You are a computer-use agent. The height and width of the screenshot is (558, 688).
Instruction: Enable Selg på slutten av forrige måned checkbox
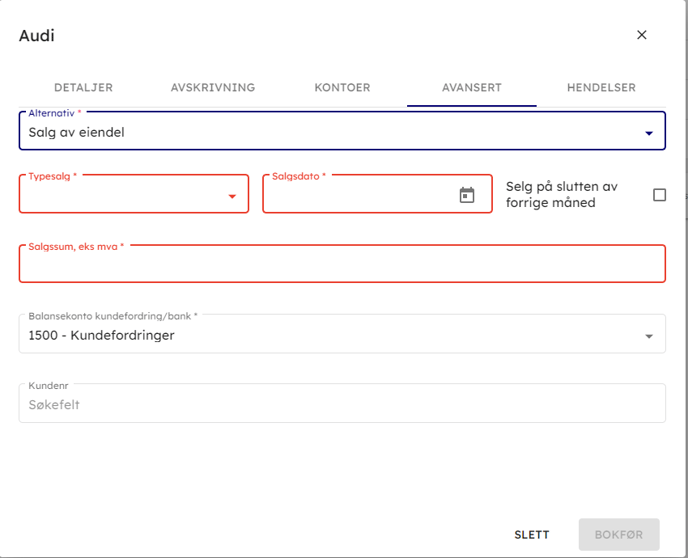click(659, 195)
